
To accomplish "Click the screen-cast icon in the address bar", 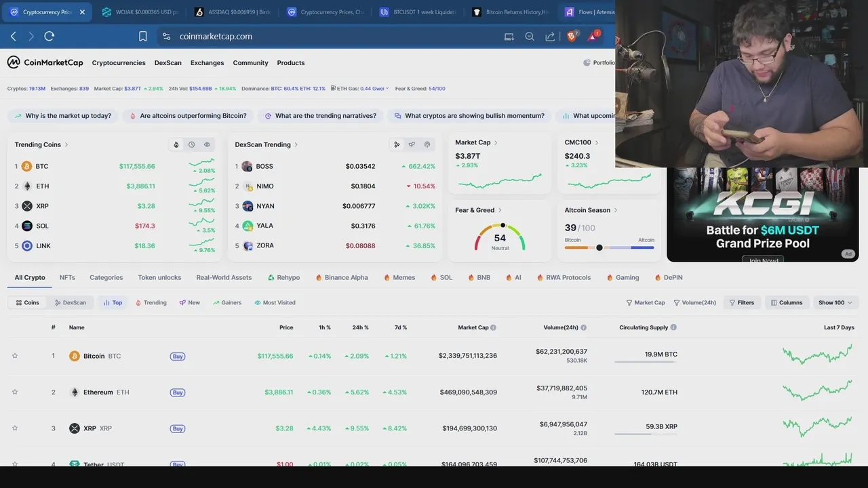I will [509, 37].
